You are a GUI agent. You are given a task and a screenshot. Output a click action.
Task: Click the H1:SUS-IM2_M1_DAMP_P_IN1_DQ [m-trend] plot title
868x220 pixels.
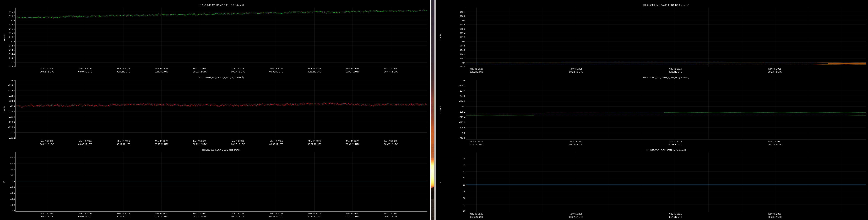point(665,5)
